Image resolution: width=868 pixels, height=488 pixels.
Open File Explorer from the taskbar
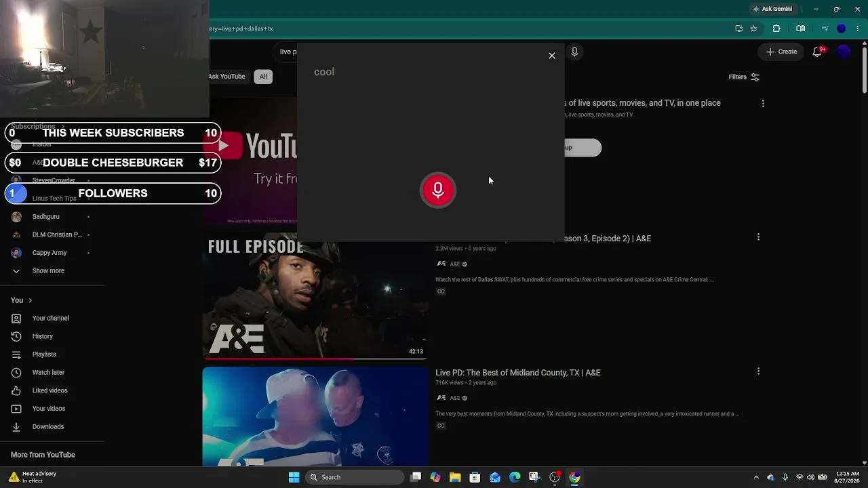[x=455, y=477]
